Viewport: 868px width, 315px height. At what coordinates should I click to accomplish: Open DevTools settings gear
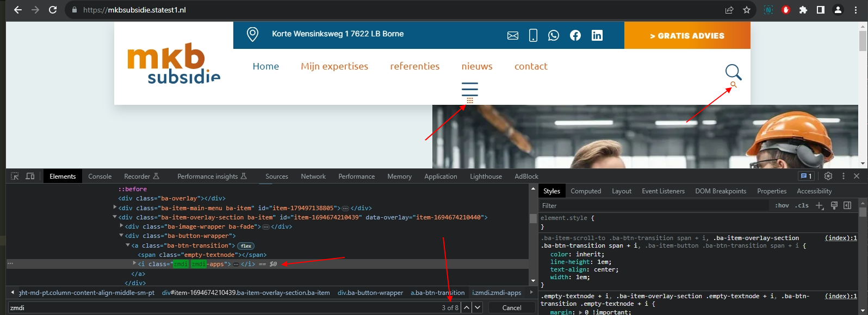point(828,176)
